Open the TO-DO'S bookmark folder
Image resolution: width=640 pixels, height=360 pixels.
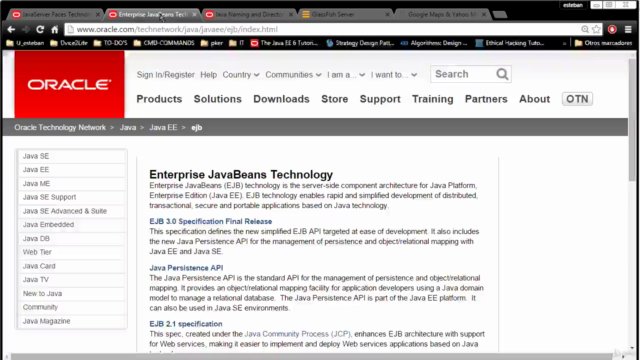(x=111, y=43)
